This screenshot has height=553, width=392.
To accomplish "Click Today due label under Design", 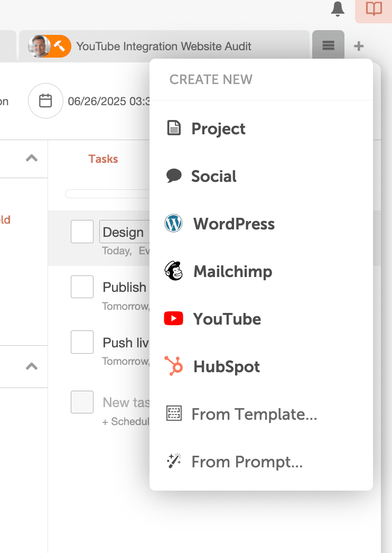I will pos(116,251).
